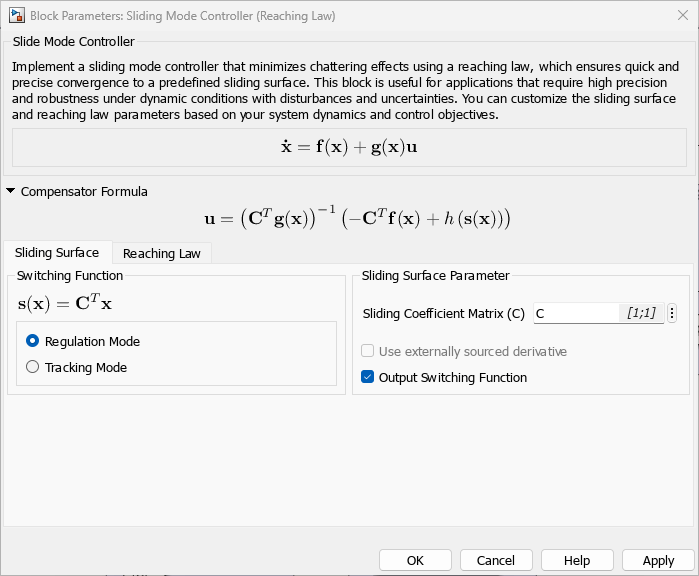Close the Block Parameters dialog
This screenshot has width=699, height=576.
click(x=683, y=16)
